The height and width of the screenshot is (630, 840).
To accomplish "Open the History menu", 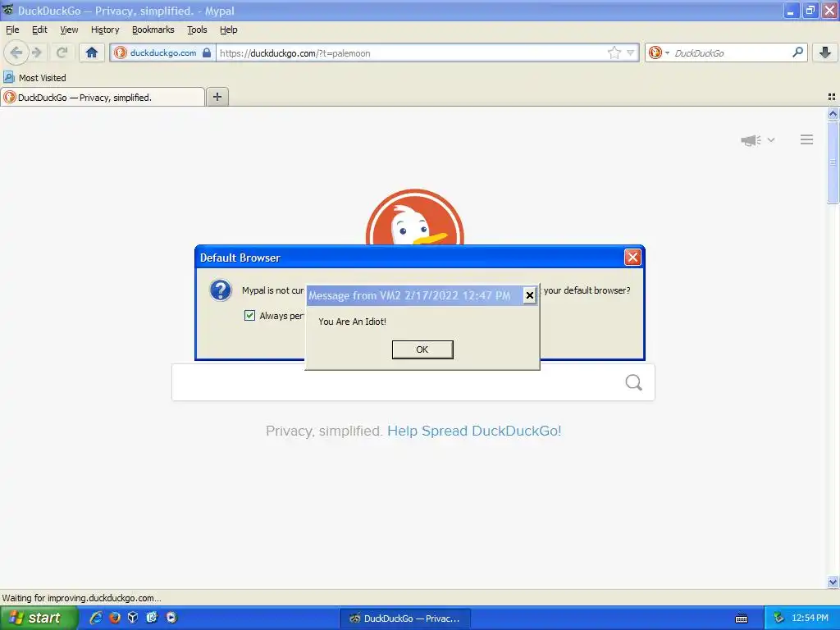I will (105, 30).
